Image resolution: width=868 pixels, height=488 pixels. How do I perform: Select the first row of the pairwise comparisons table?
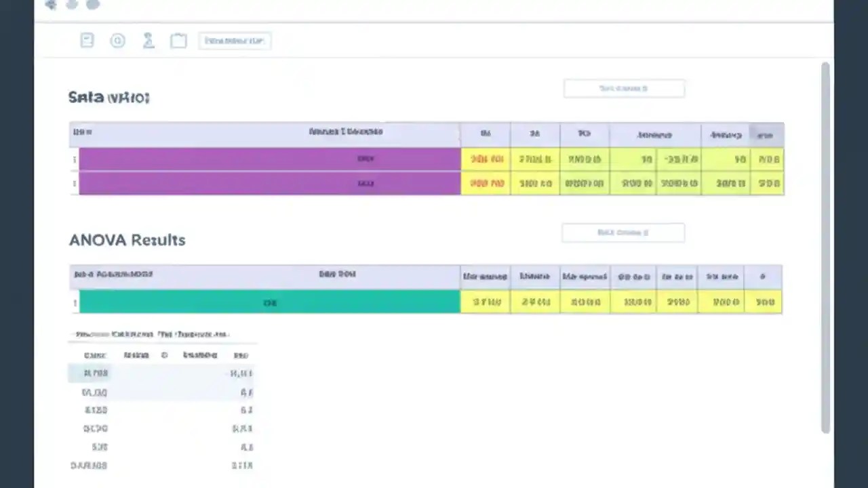point(163,373)
